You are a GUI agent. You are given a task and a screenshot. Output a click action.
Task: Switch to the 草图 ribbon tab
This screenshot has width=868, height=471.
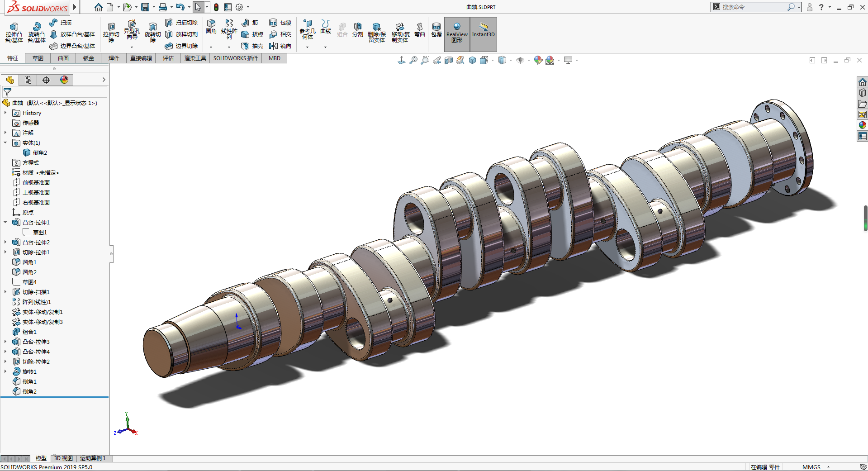click(x=38, y=58)
